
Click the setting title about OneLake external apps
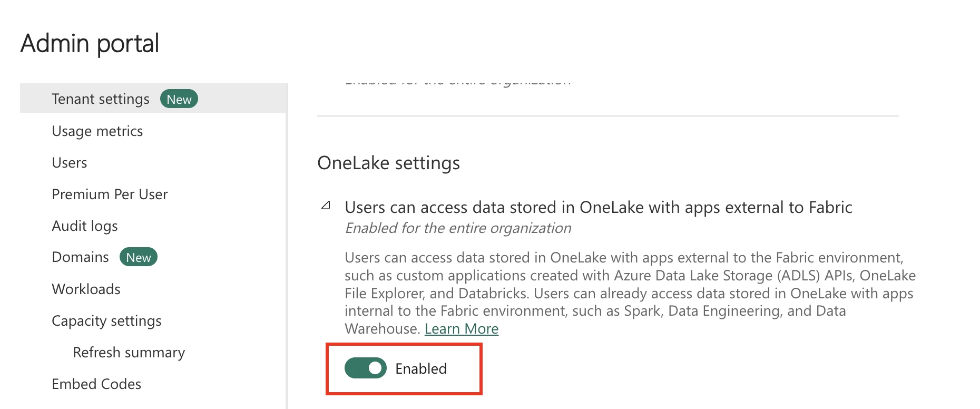pos(599,208)
